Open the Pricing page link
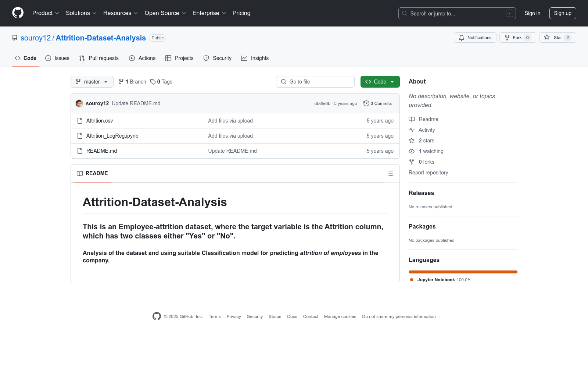588x368 pixels. (x=241, y=13)
